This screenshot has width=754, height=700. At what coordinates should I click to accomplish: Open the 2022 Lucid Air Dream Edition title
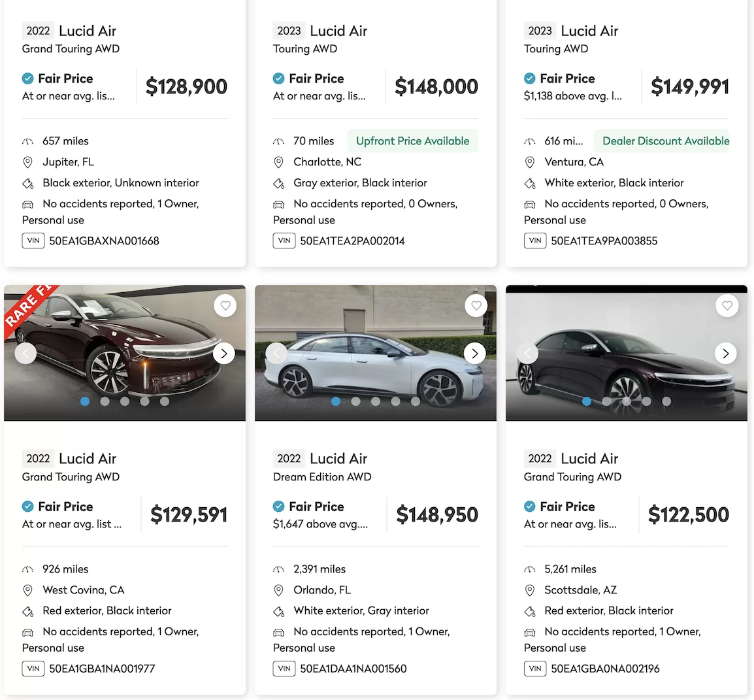(322, 467)
